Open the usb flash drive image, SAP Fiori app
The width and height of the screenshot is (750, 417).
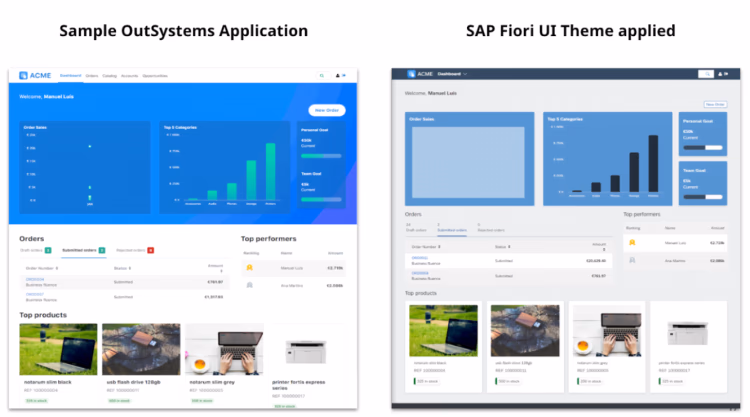pos(525,330)
